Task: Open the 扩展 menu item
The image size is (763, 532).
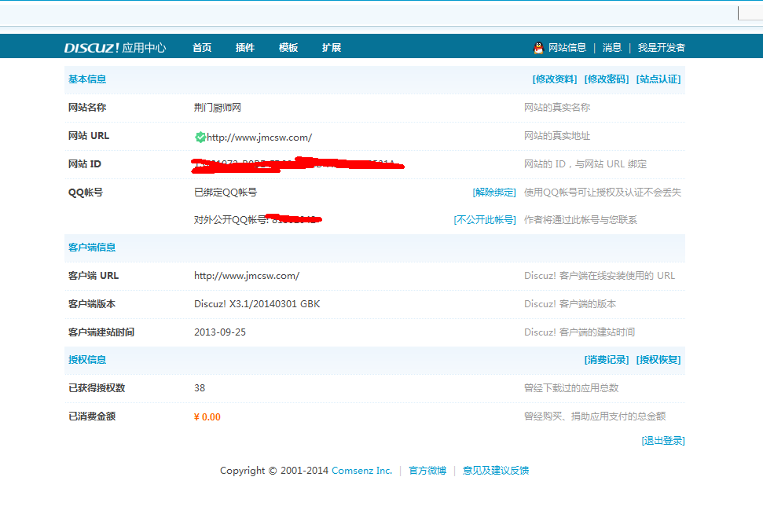Action: [x=332, y=48]
